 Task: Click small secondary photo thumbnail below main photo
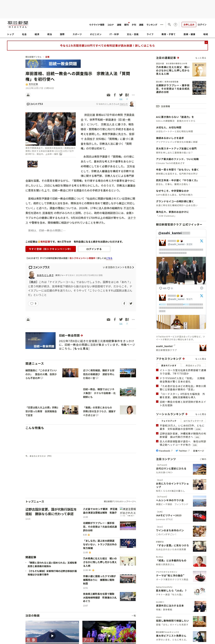point(32,164)
